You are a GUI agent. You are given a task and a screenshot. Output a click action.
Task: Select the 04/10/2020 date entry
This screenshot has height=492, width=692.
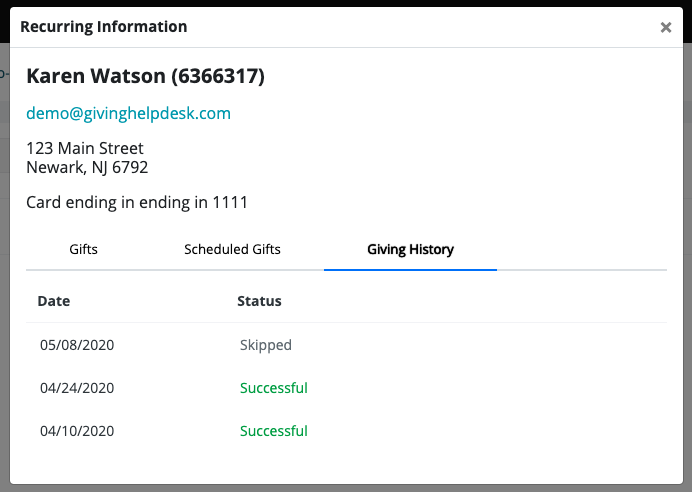(77, 431)
